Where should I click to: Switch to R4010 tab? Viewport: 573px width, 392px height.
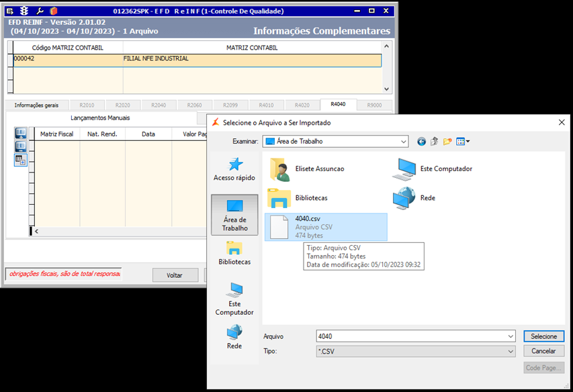(x=266, y=105)
